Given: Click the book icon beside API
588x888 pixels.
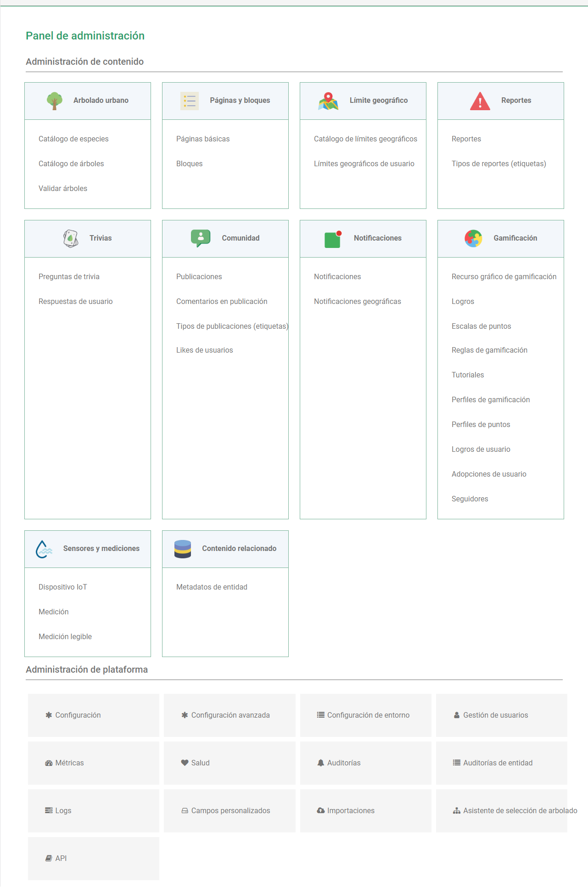Looking at the screenshot, I should [49, 858].
